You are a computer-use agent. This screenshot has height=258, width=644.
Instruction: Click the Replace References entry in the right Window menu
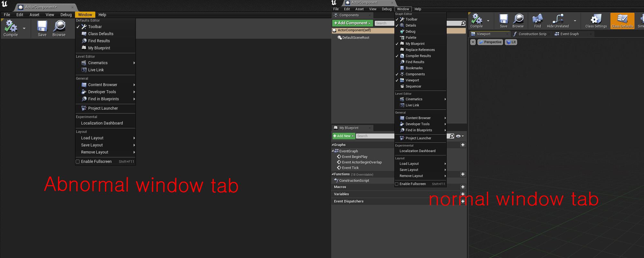421,50
